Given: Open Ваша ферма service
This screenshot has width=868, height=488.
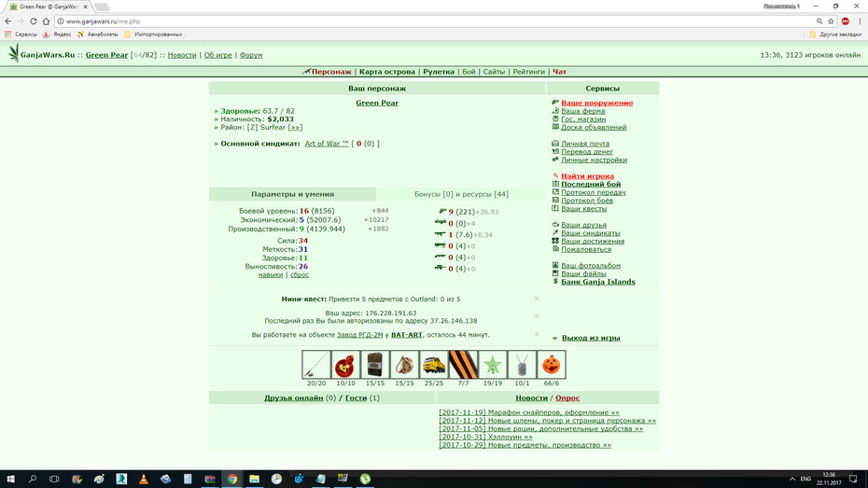Looking at the screenshot, I should coord(583,111).
